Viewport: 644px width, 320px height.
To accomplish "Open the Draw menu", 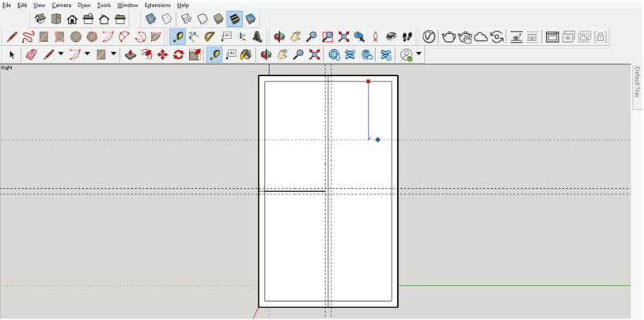I will pyautogui.click(x=84, y=6).
